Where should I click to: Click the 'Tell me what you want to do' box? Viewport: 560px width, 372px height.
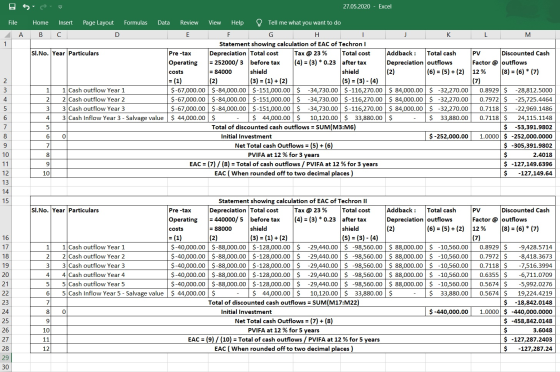pos(304,22)
